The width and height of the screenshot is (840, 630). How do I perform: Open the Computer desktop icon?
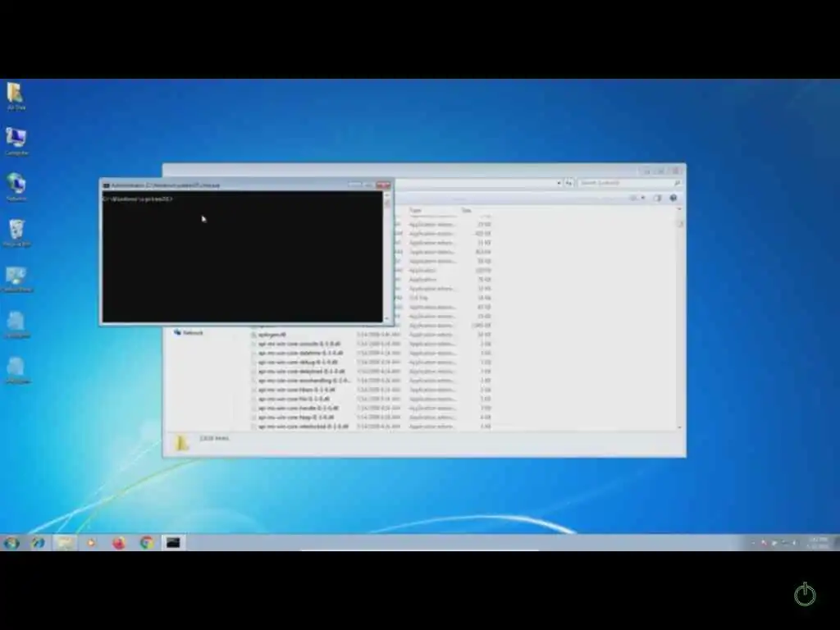16,141
